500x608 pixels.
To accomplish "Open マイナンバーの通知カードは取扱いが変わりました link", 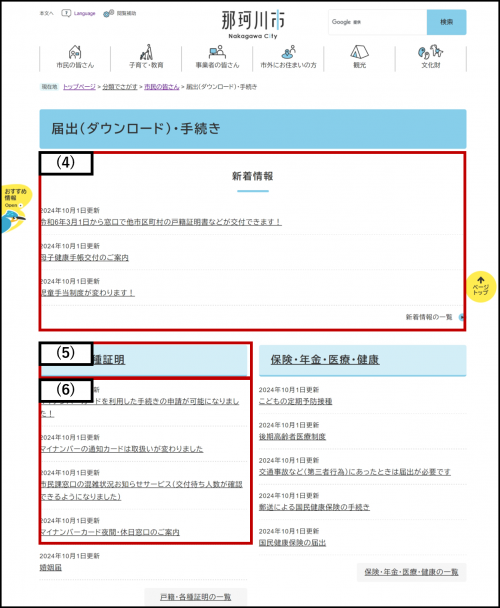I will (x=121, y=449).
